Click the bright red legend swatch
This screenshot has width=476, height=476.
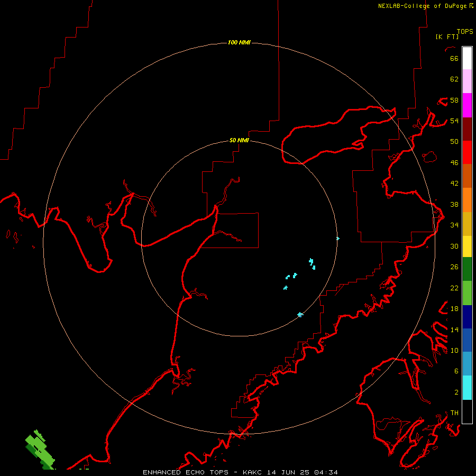(467, 153)
